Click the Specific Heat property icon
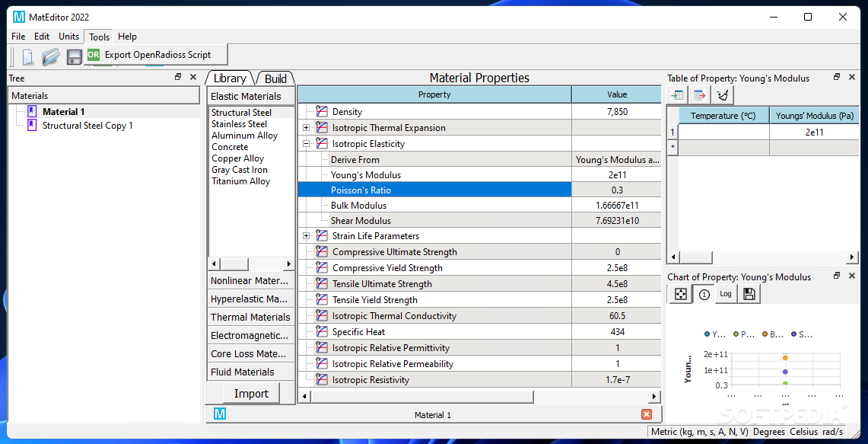The image size is (868, 444). [322, 331]
